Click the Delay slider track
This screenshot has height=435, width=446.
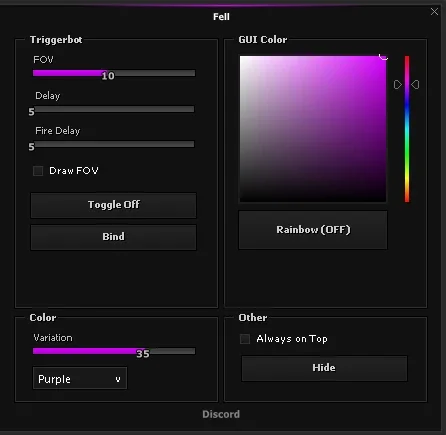[114, 109]
